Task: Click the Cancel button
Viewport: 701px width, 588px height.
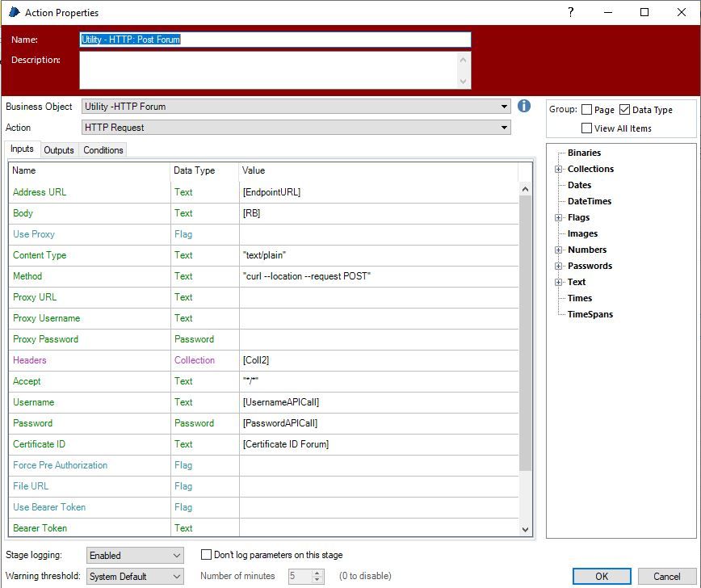Action: pyautogui.click(x=666, y=577)
